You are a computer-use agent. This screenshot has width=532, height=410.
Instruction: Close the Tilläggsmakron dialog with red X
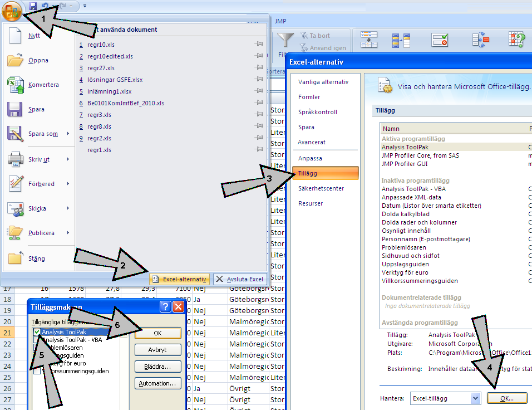[178, 307]
